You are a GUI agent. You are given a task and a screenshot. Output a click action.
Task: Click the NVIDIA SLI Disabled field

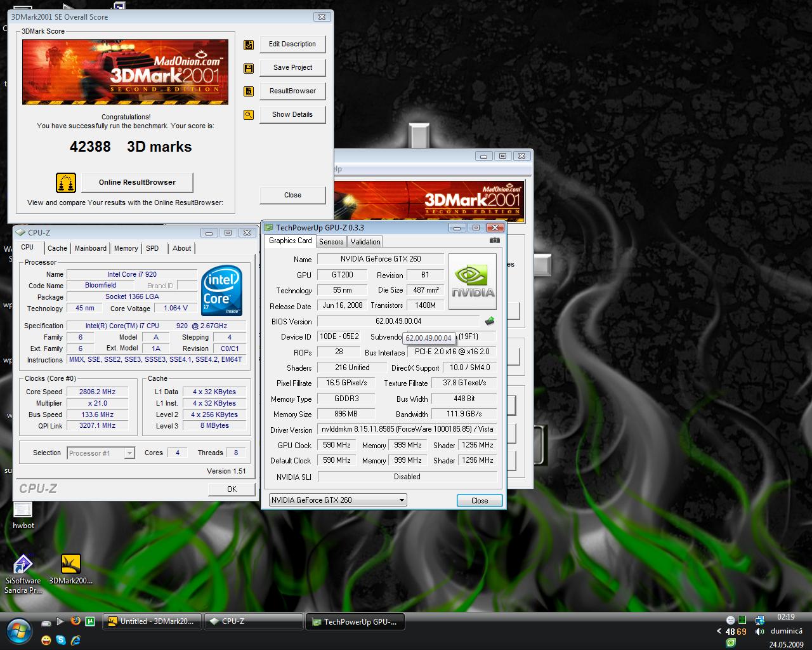(407, 477)
